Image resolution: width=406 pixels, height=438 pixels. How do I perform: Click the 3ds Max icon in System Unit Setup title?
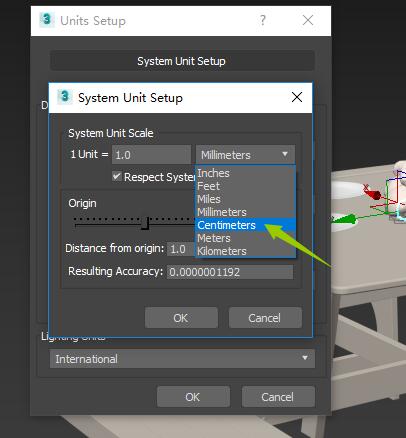[x=65, y=97]
